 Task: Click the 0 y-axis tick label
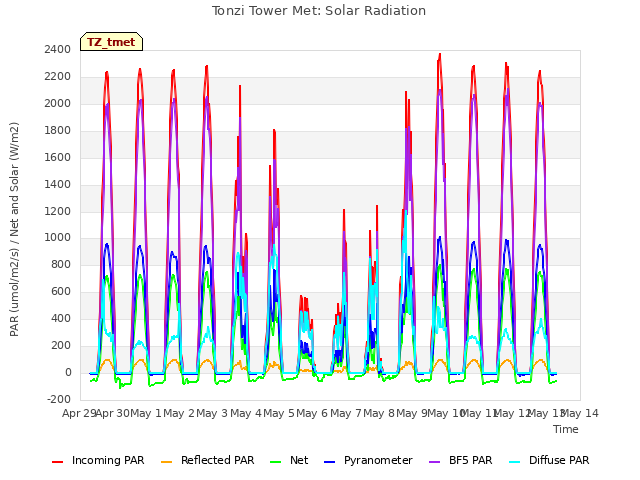[x=68, y=372]
